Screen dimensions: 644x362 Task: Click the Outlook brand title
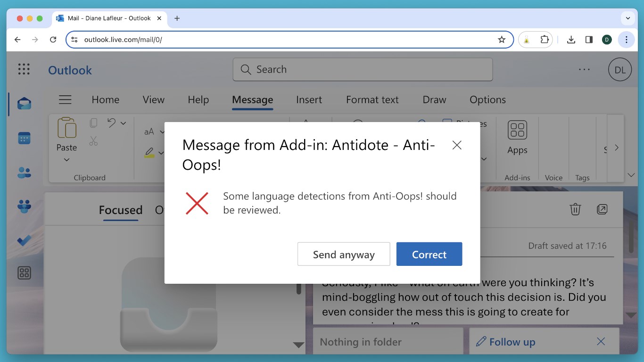pyautogui.click(x=70, y=70)
